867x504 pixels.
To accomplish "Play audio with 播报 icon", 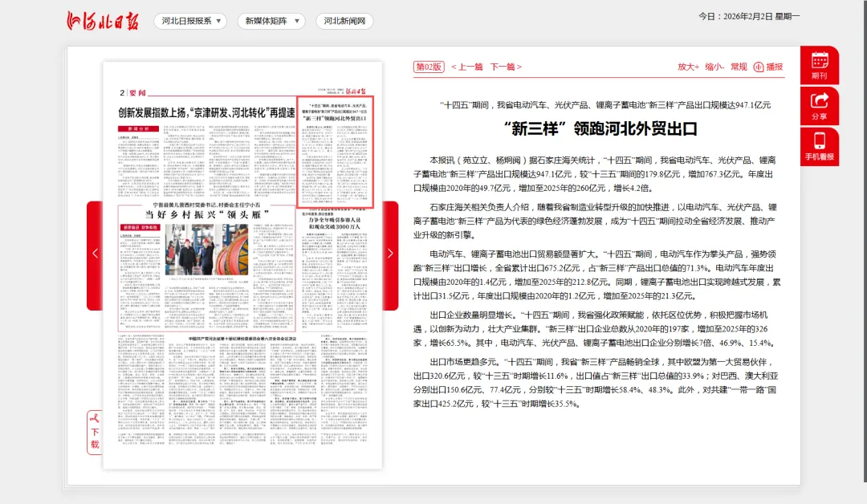I will coord(768,67).
